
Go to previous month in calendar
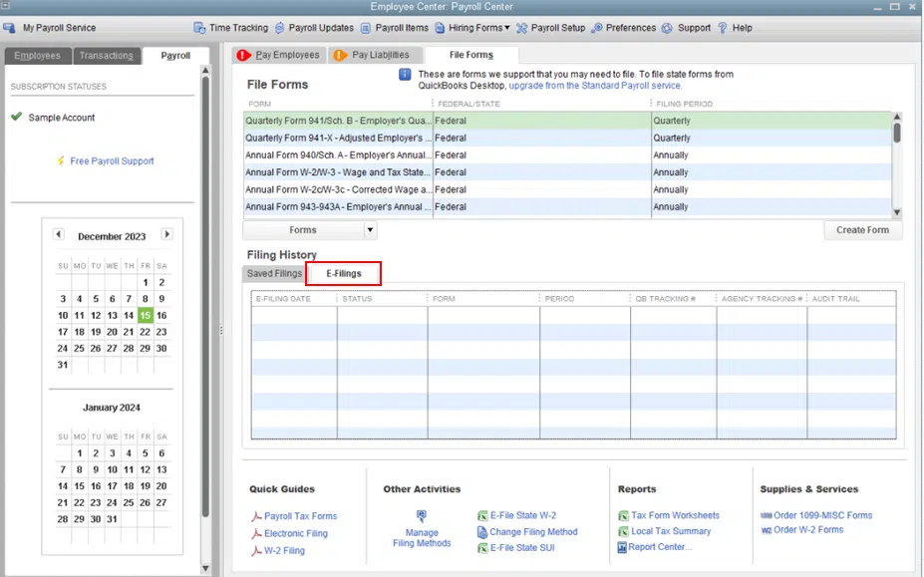(59, 235)
